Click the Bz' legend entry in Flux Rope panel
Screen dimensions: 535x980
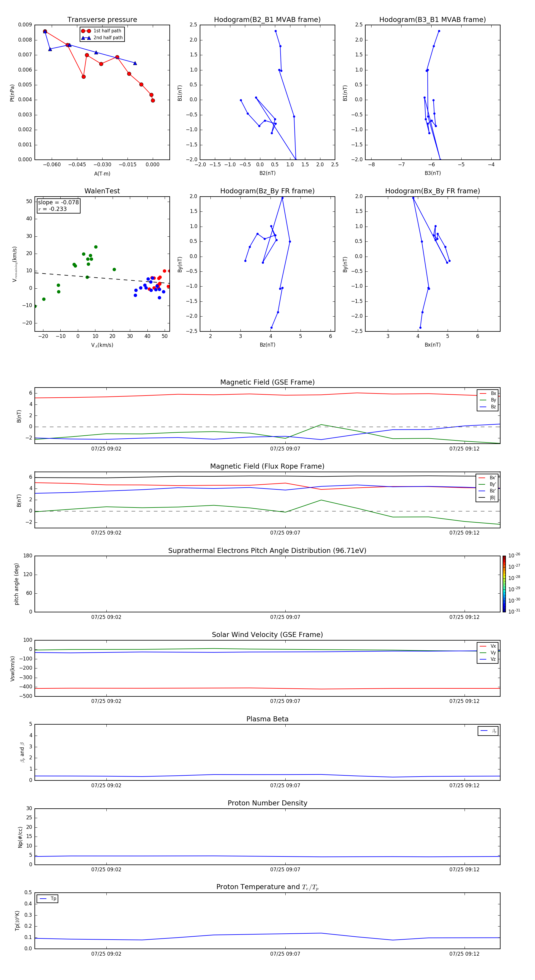(x=487, y=491)
